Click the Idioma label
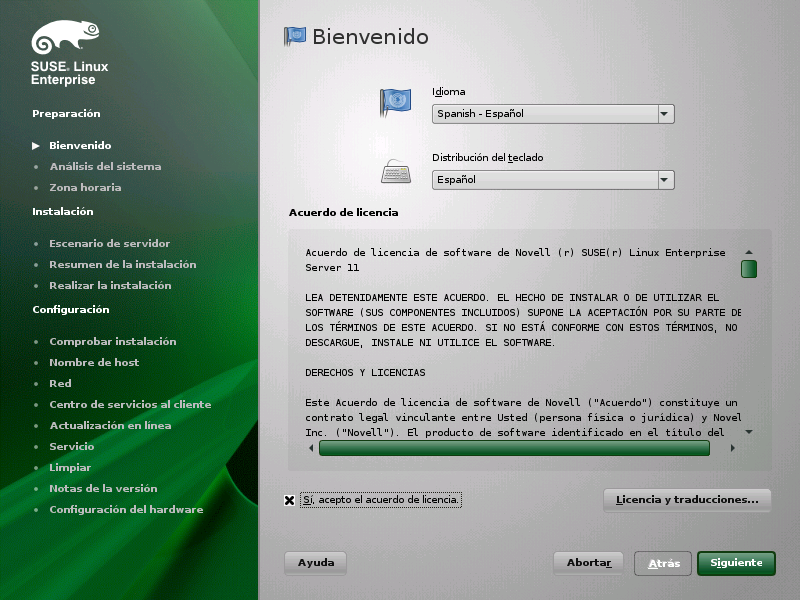This screenshot has height=600, width=800. pos(448,92)
